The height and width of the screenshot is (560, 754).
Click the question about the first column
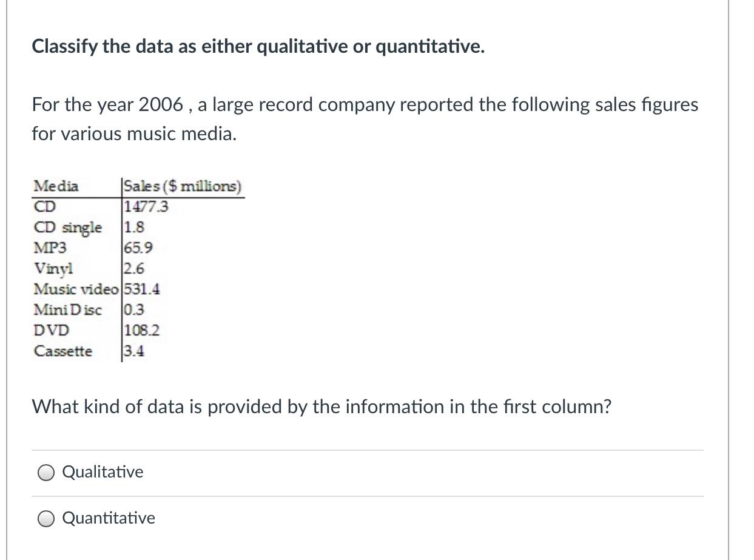click(321, 407)
